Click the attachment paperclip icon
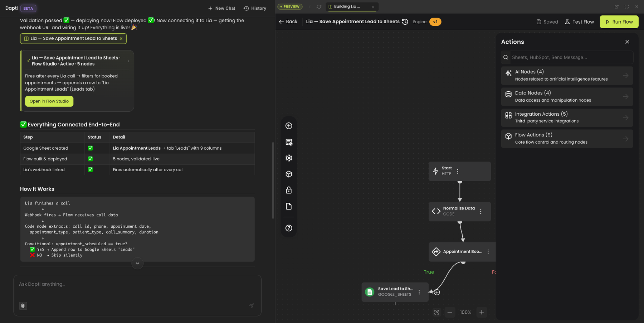 [x=23, y=306]
